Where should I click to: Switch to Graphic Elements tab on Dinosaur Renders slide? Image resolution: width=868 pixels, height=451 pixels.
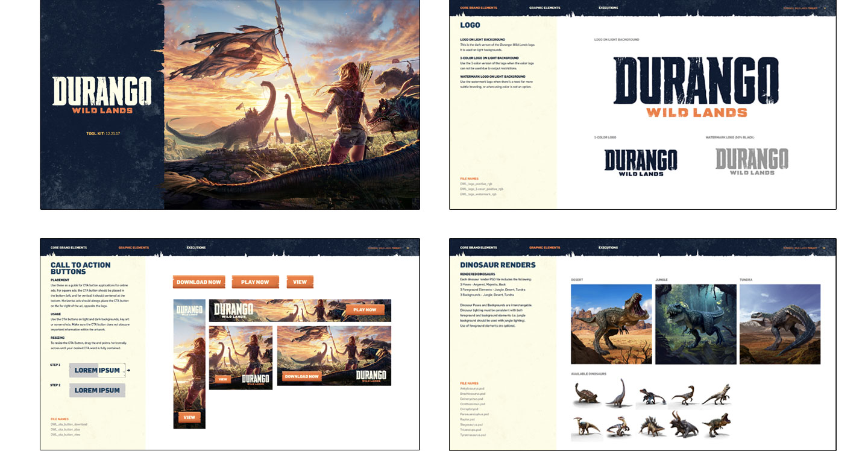coord(544,248)
